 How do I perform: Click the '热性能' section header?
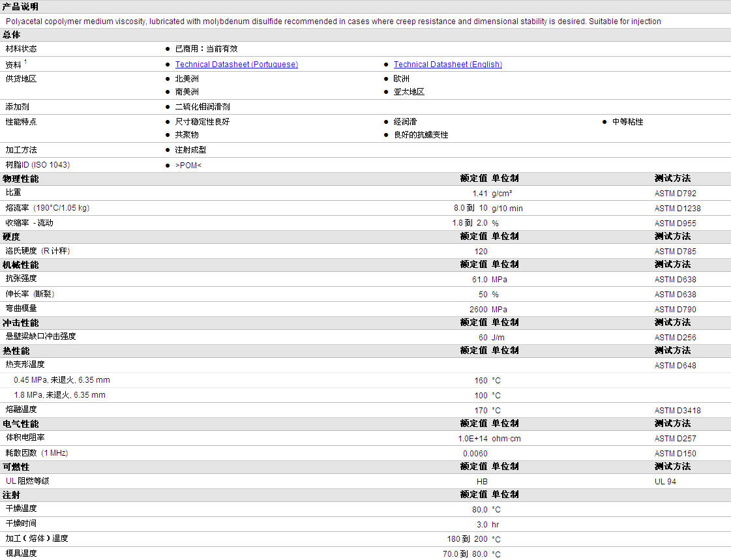(x=16, y=351)
